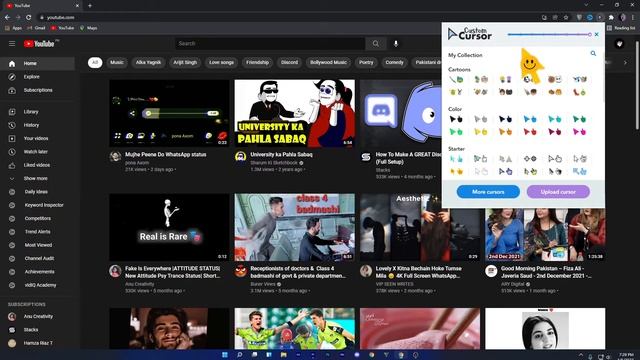Choose the orange cursor pack under Color

click(505, 132)
